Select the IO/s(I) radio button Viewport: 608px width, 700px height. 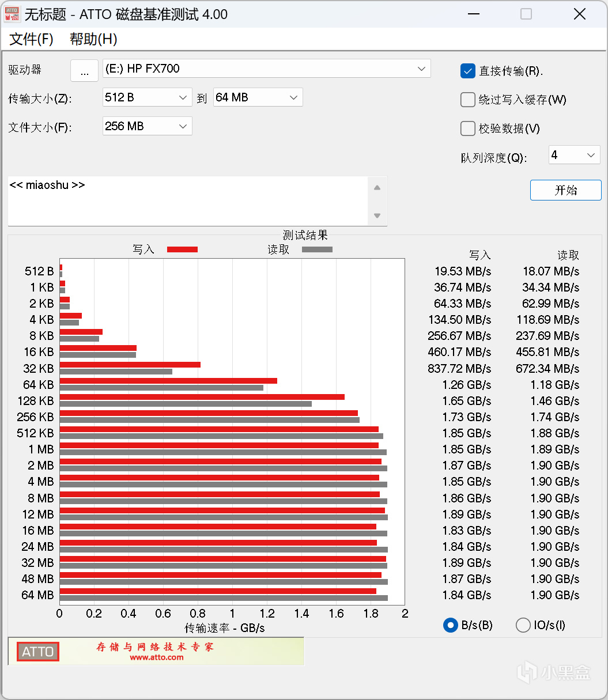[523, 625]
